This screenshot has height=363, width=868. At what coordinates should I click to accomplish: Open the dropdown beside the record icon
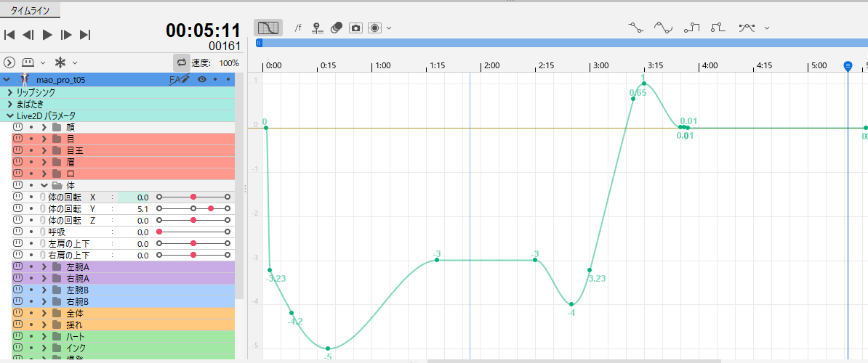pyautogui.click(x=390, y=28)
